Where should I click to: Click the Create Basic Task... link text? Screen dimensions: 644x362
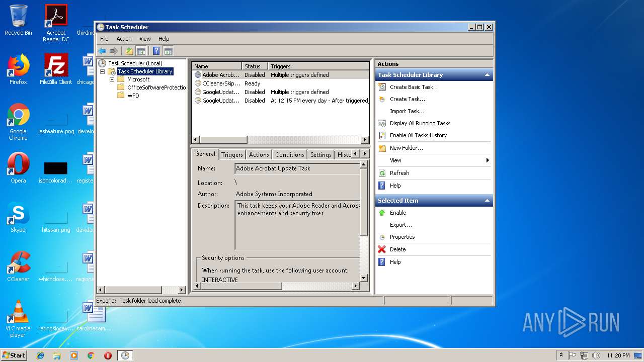[414, 87]
